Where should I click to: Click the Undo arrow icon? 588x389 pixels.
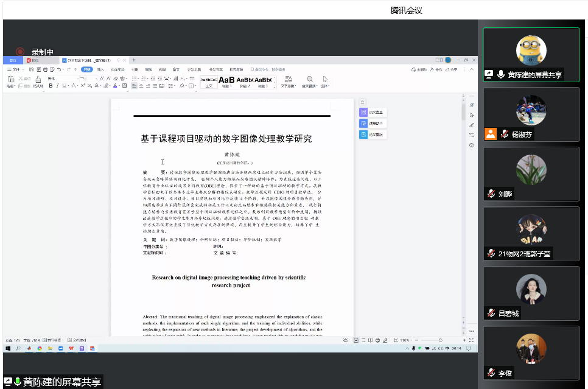pos(60,69)
